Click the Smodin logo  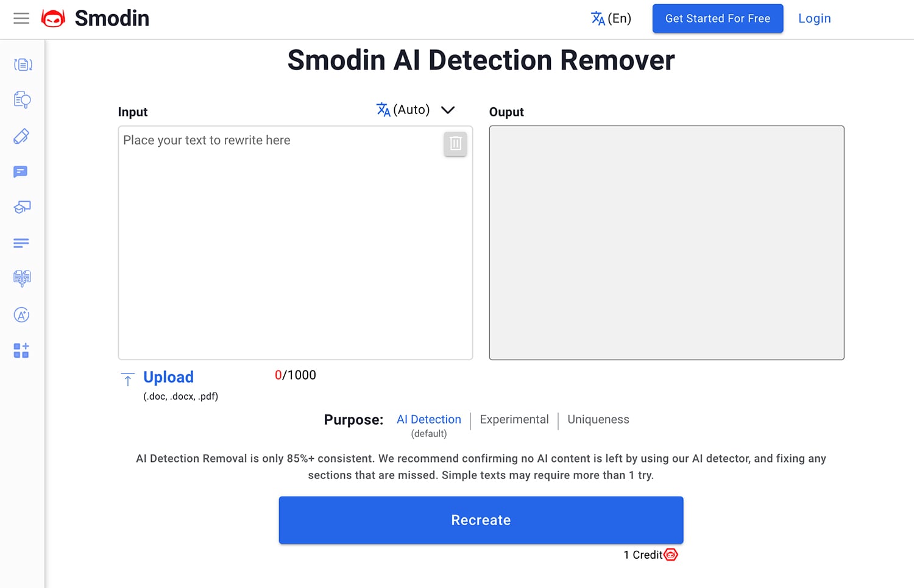[x=96, y=18]
